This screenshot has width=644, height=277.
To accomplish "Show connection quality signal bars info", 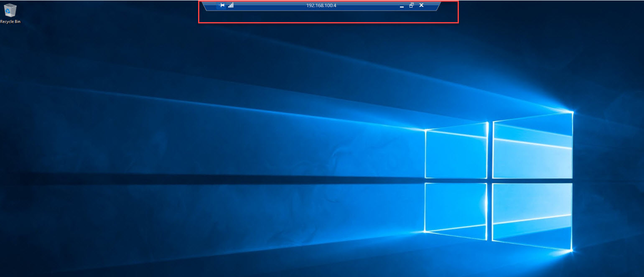I will [x=231, y=5].
